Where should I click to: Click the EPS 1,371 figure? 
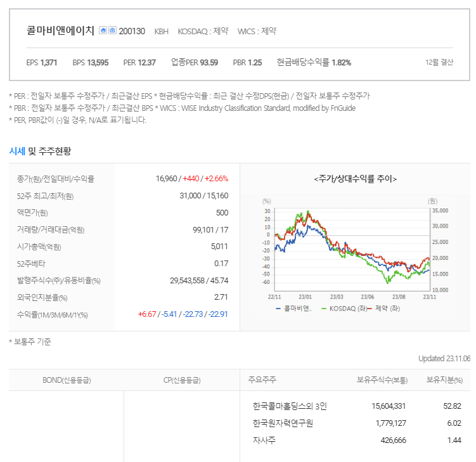click(42, 63)
